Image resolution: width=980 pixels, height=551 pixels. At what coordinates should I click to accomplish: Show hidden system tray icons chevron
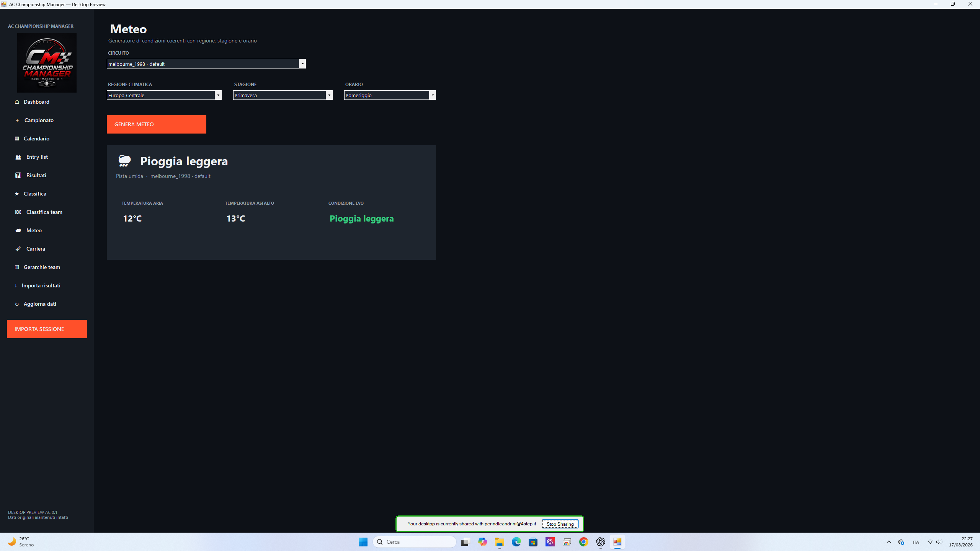pos(889,542)
